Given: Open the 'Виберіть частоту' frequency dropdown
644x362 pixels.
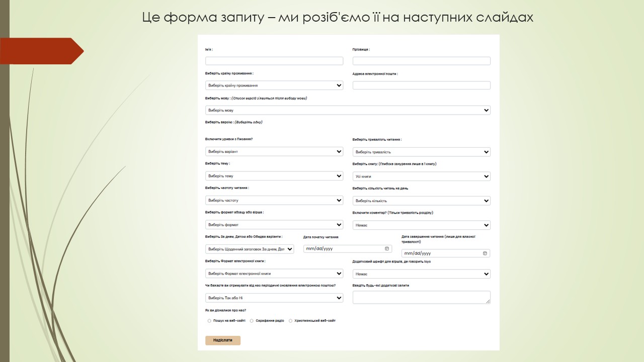Looking at the screenshot, I should (x=274, y=201).
